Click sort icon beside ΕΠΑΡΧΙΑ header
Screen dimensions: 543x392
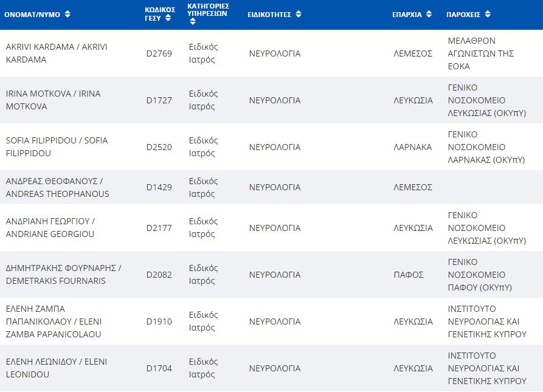[429, 14]
